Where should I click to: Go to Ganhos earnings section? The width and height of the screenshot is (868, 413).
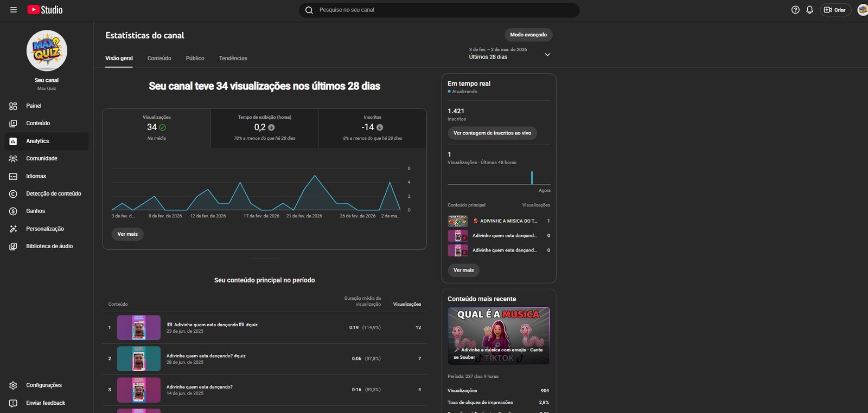35,211
